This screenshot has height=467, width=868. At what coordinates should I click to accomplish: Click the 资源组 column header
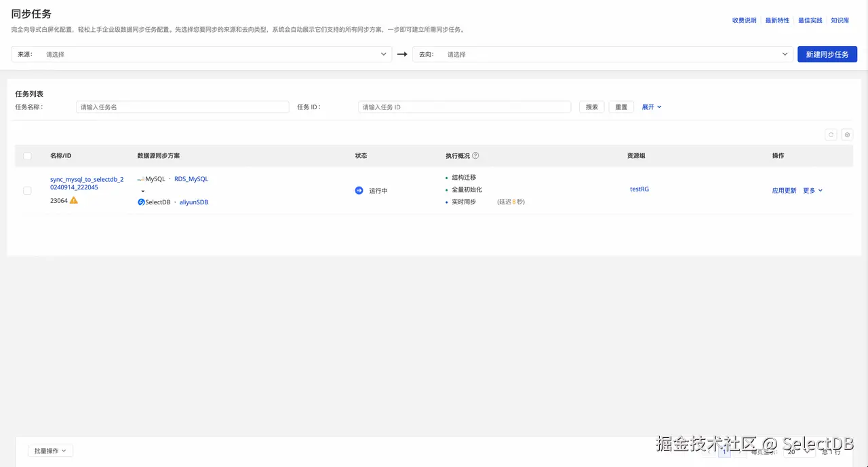636,156
